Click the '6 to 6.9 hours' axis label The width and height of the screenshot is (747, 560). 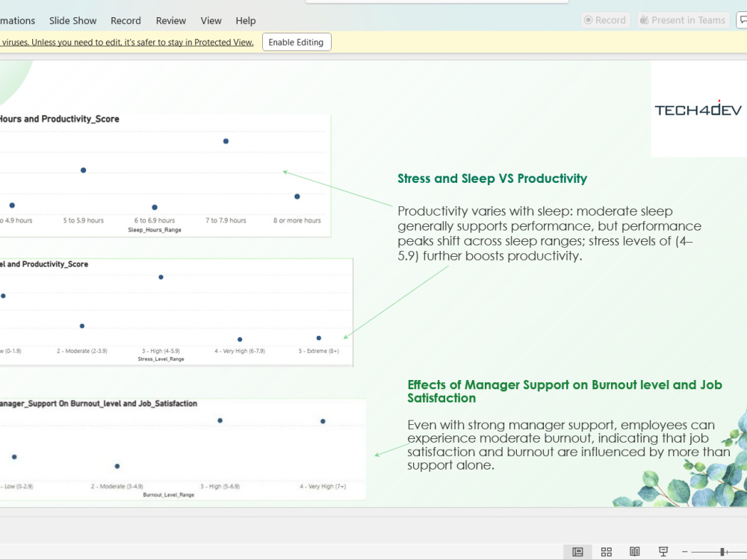tap(155, 220)
